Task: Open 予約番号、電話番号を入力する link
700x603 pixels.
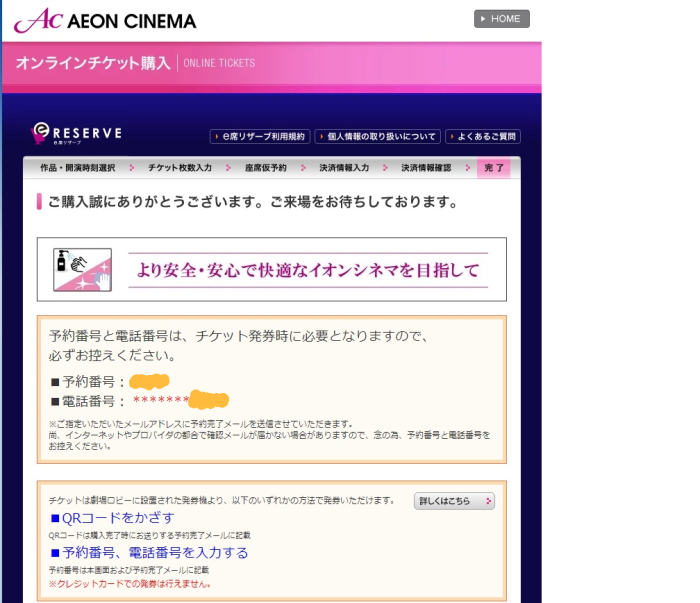Action: tap(149, 552)
